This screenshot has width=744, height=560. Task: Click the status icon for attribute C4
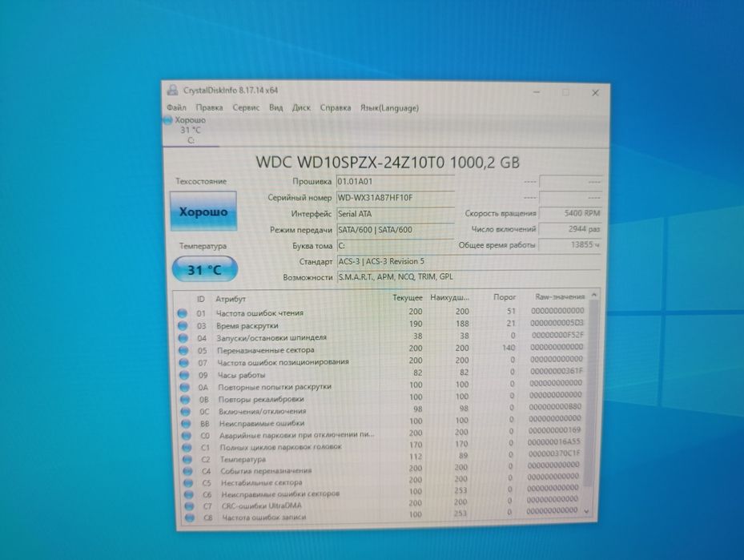[x=188, y=471]
